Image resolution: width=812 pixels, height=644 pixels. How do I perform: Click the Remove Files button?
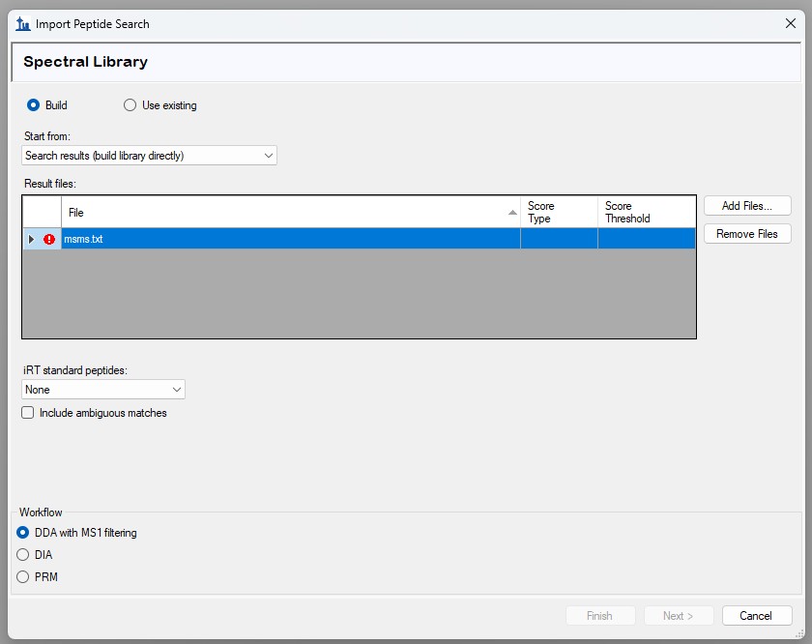[747, 234]
